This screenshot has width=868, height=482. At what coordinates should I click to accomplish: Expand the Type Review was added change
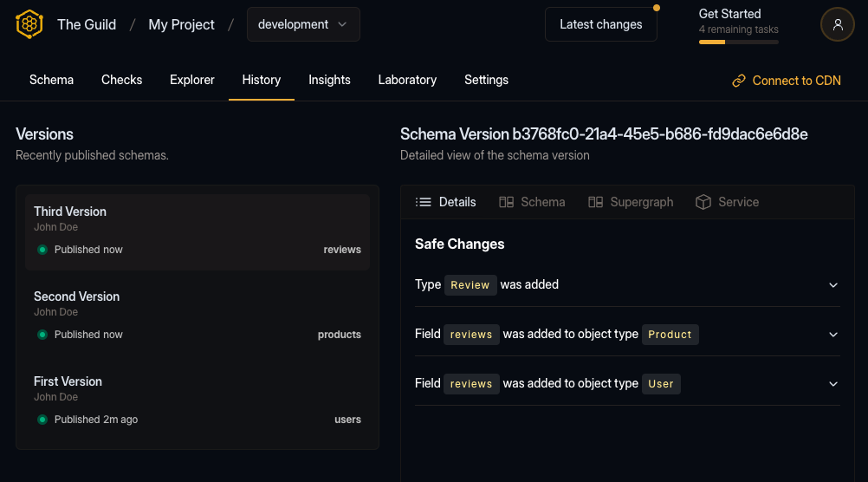833,285
